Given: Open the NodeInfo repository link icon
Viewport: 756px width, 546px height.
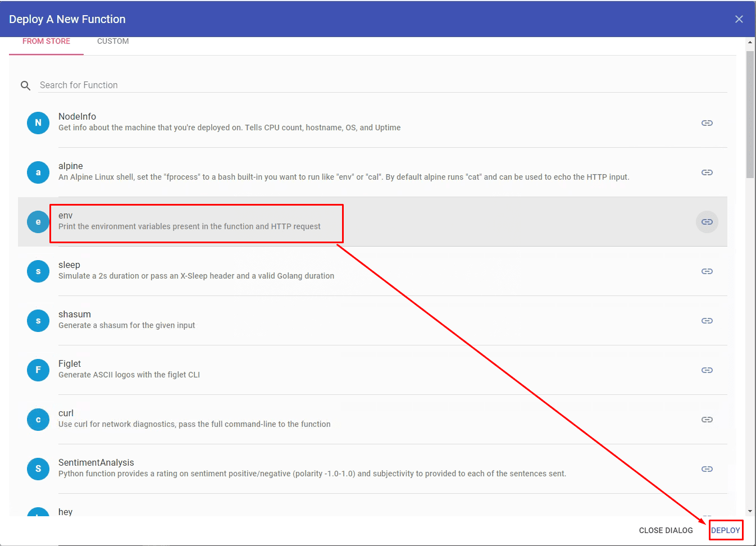Looking at the screenshot, I should click(707, 123).
